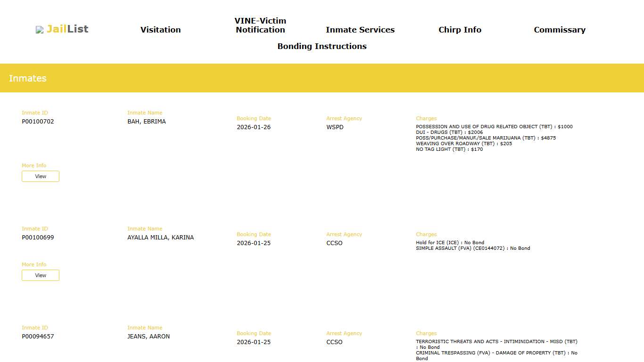Click the JailList site title text
The width and height of the screenshot is (644, 362).
(x=67, y=29)
